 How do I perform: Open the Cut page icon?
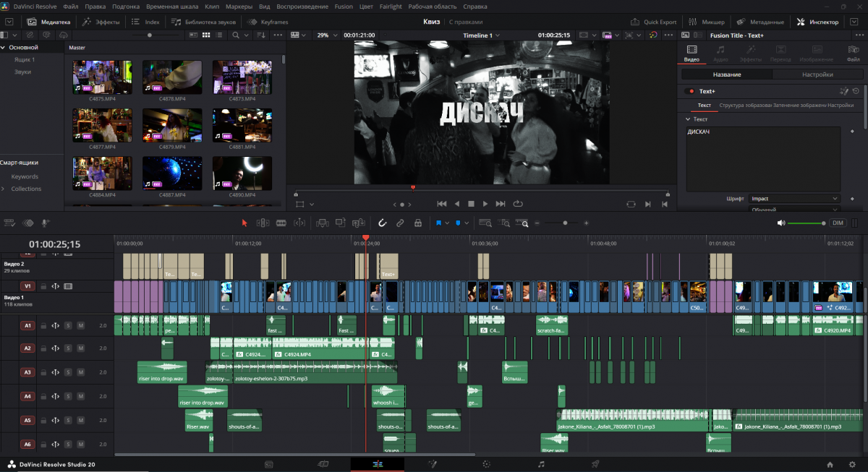(x=323, y=464)
